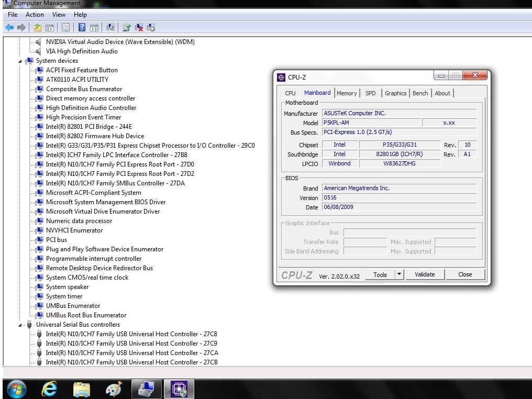Switch to the About tab in CPU-Z
Viewport: 532px width, 399px height.
pos(442,93)
